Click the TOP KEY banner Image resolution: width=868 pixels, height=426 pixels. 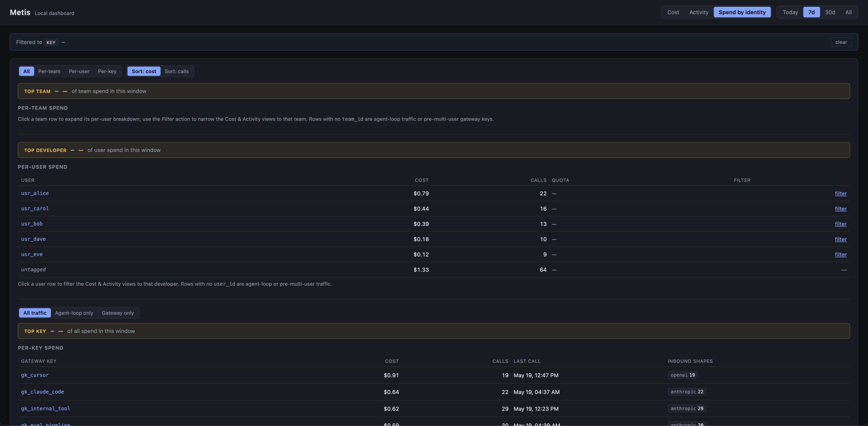coord(434,331)
